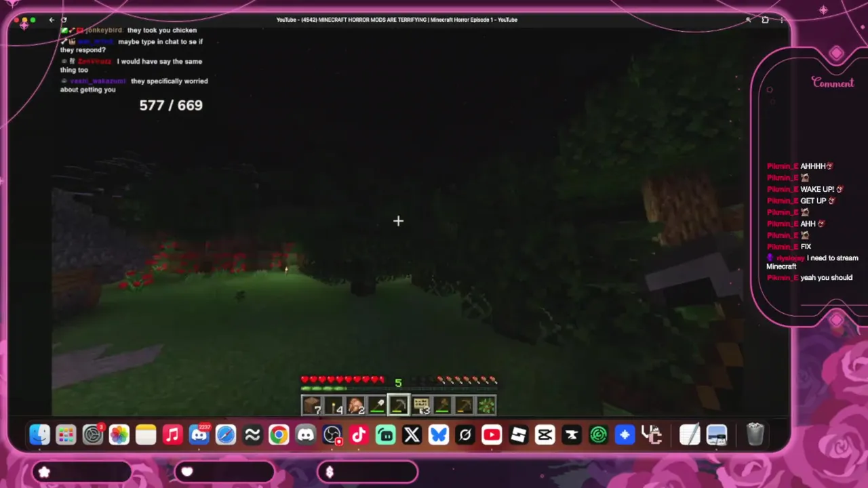Open the TextEdit paper-and-pen icon
Screen dimensions: 868x488
[x=690, y=434]
